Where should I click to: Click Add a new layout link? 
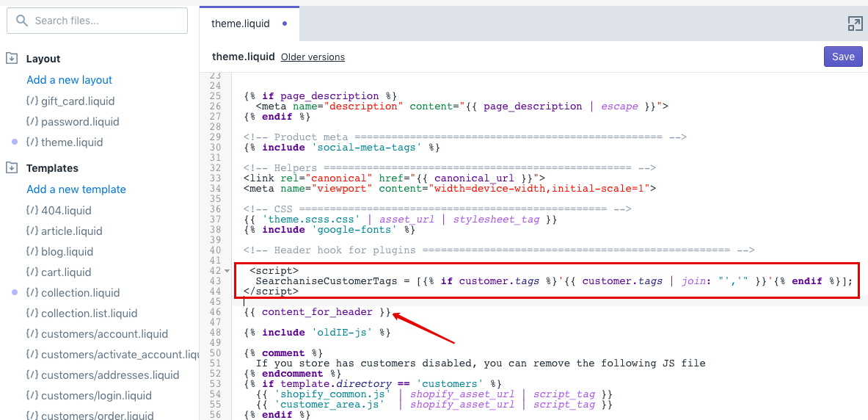coord(69,80)
